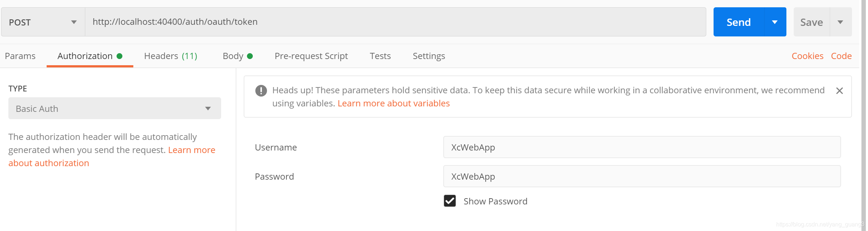Open the POST method dropdown
Screen dimensions: 868x231
(x=43, y=22)
